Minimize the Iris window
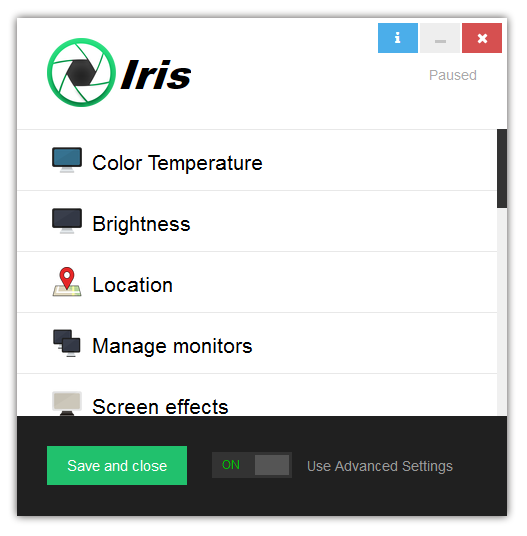527x536 pixels. pyautogui.click(x=440, y=38)
